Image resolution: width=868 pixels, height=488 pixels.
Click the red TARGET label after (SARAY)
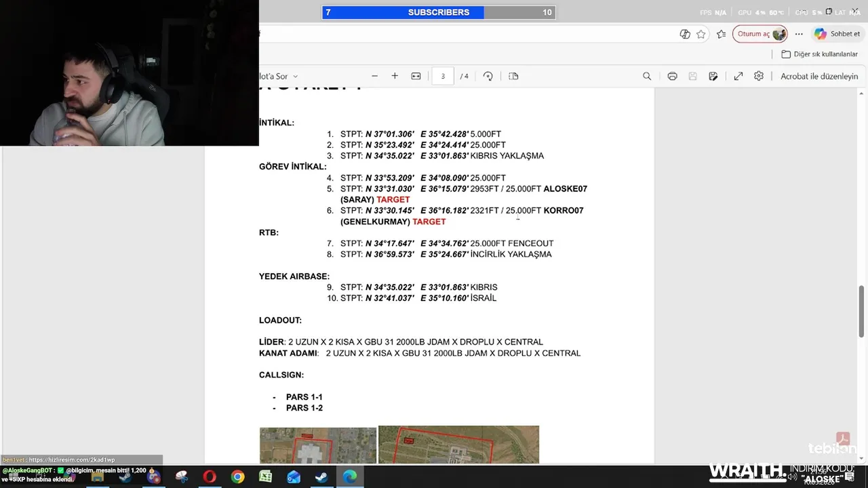(x=393, y=200)
